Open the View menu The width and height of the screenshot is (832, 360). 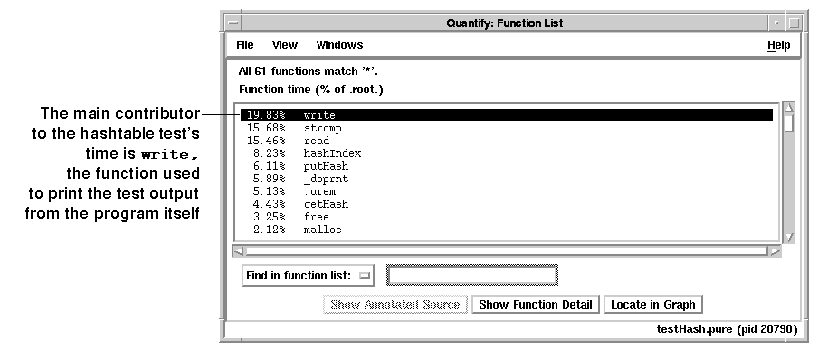point(285,45)
